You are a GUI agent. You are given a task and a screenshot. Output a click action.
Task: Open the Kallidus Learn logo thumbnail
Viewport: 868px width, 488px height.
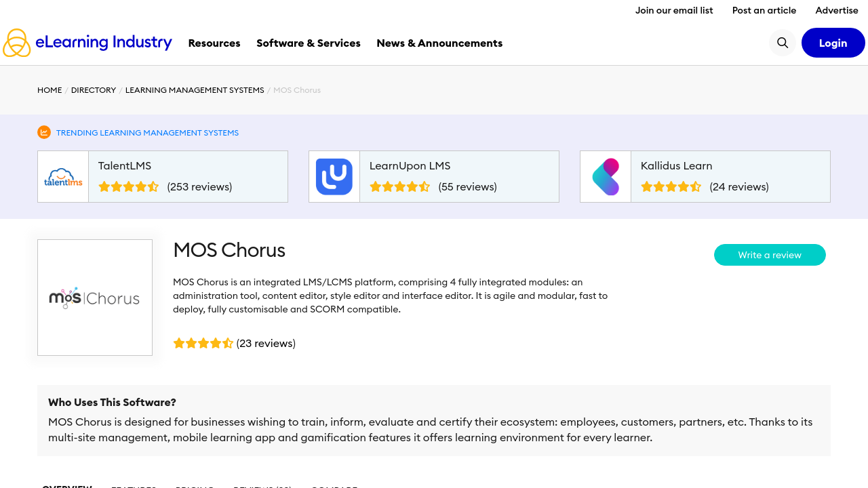coord(606,177)
